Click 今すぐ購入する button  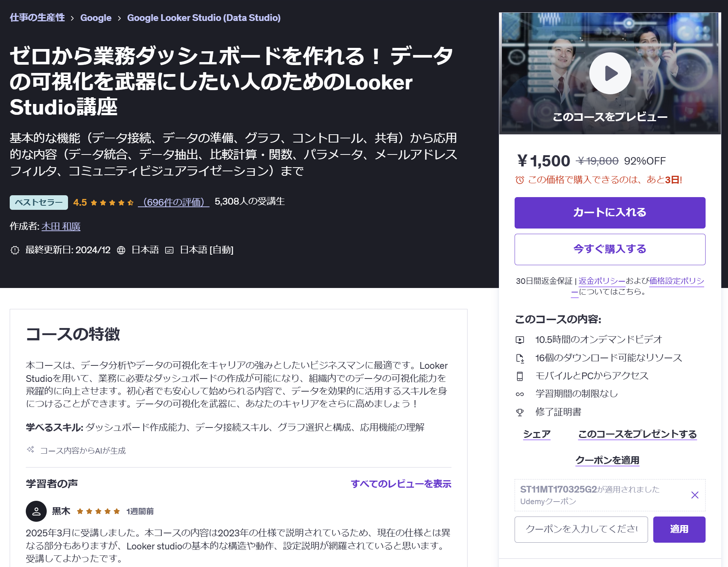click(x=610, y=249)
